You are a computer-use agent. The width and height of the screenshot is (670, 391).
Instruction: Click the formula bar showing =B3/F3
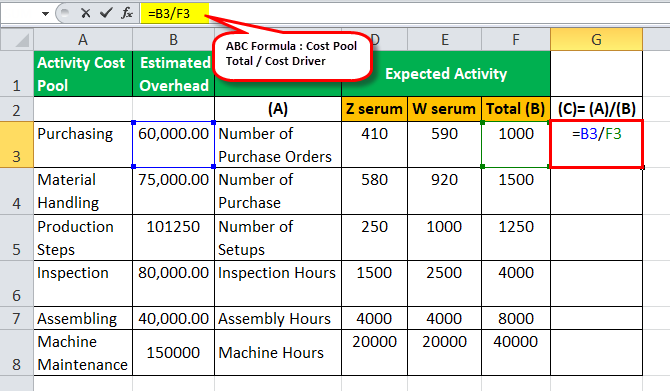point(405,13)
